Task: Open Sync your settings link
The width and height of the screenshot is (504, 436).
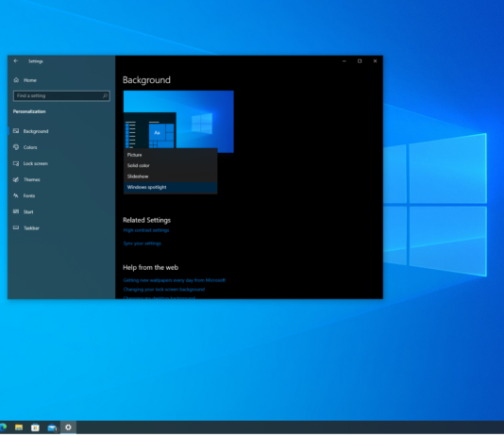Action: point(143,243)
